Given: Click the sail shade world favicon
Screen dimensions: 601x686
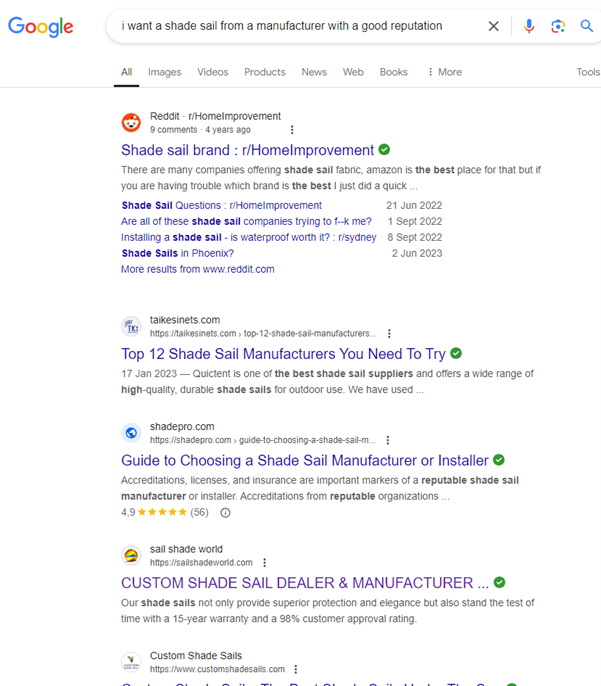Looking at the screenshot, I should point(131,556).
